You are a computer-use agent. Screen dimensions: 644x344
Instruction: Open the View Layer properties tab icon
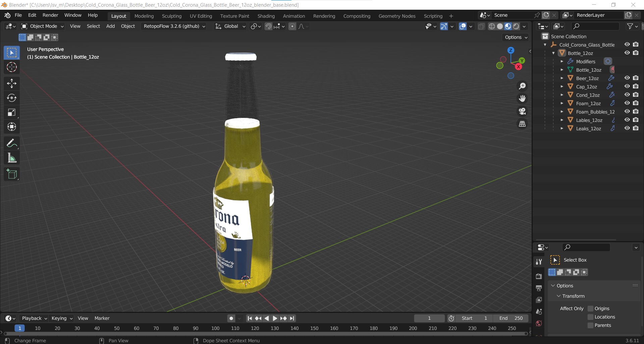coord(539,300)
